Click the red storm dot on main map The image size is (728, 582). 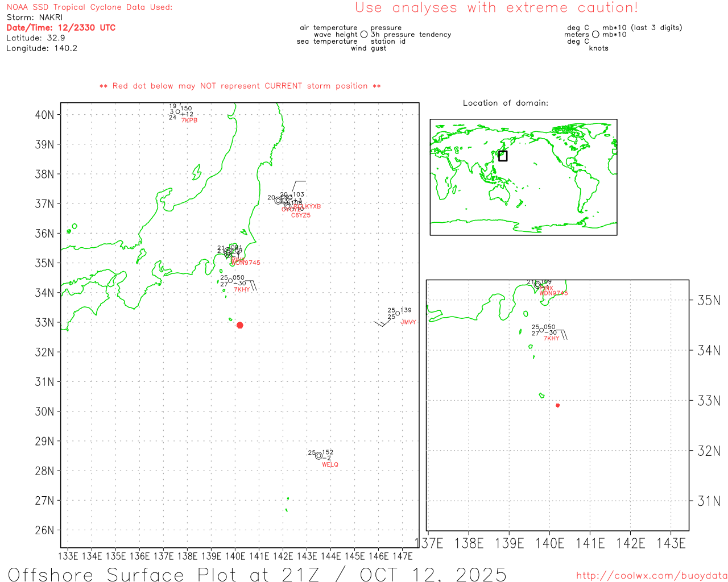click(239, 325)
